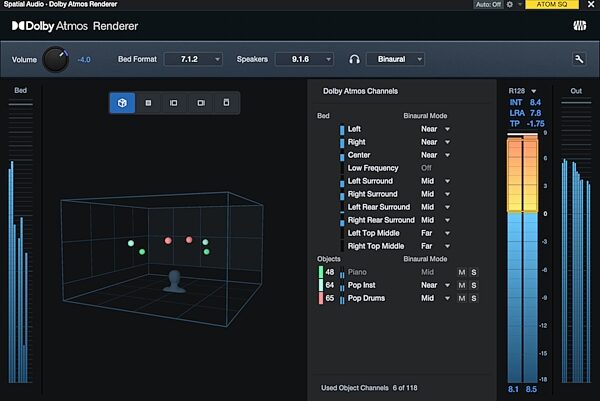Solo the Pop Drums object

click(x=474, y=298)
